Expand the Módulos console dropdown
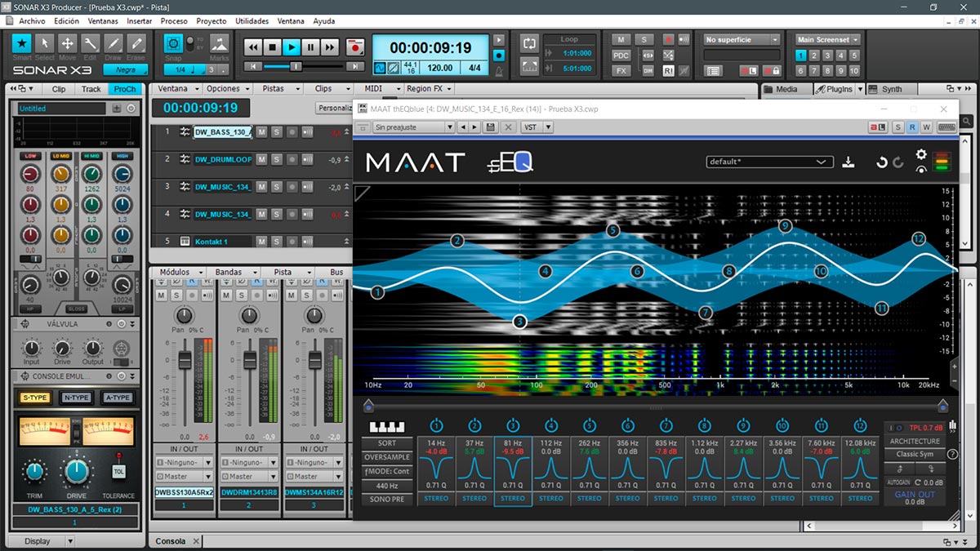 [180, 272]
